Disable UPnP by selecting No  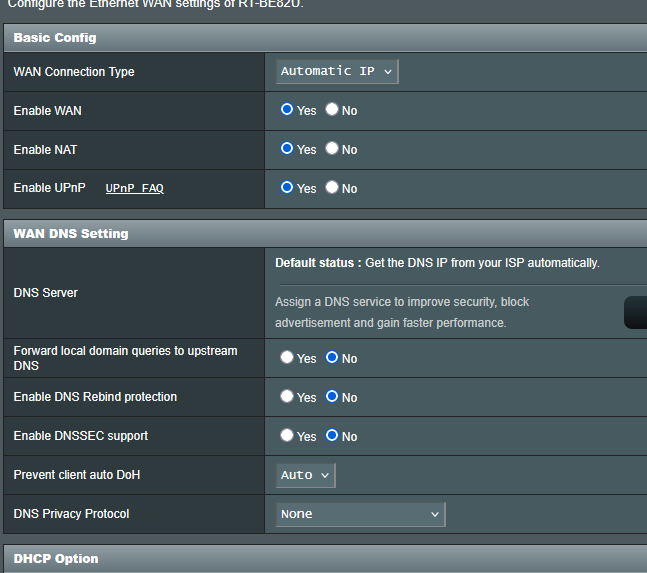[332, 188]
